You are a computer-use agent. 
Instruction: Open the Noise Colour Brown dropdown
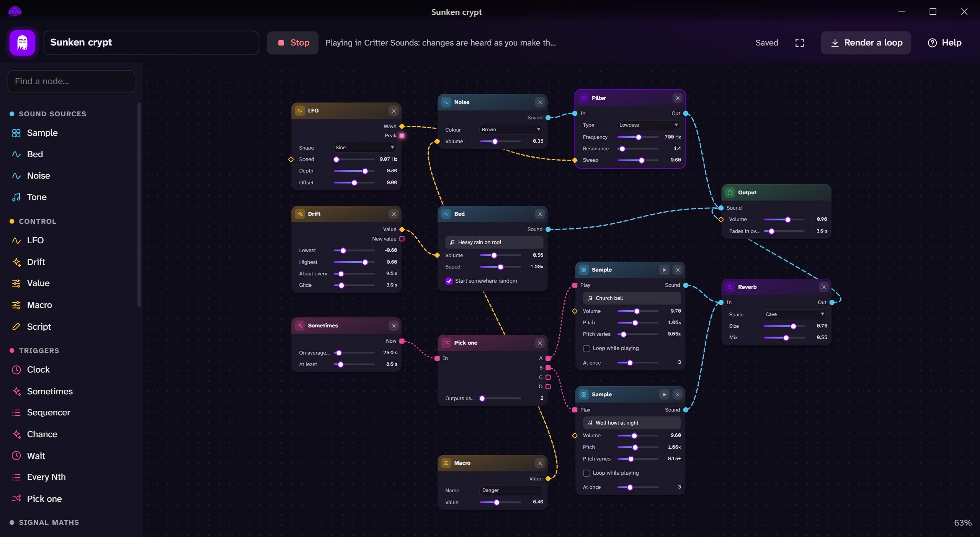click(511, 130)
